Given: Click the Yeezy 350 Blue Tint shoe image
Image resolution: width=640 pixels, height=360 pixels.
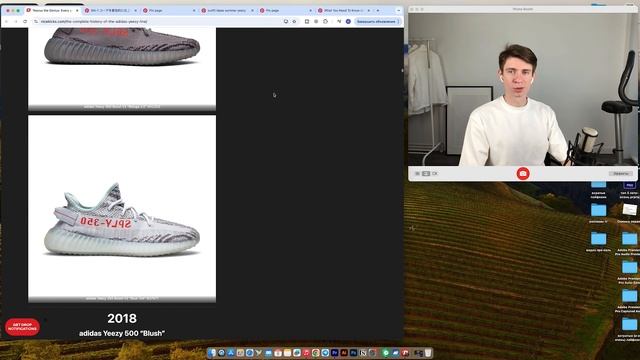Looking at the screenshot, I should click(122, 209).
